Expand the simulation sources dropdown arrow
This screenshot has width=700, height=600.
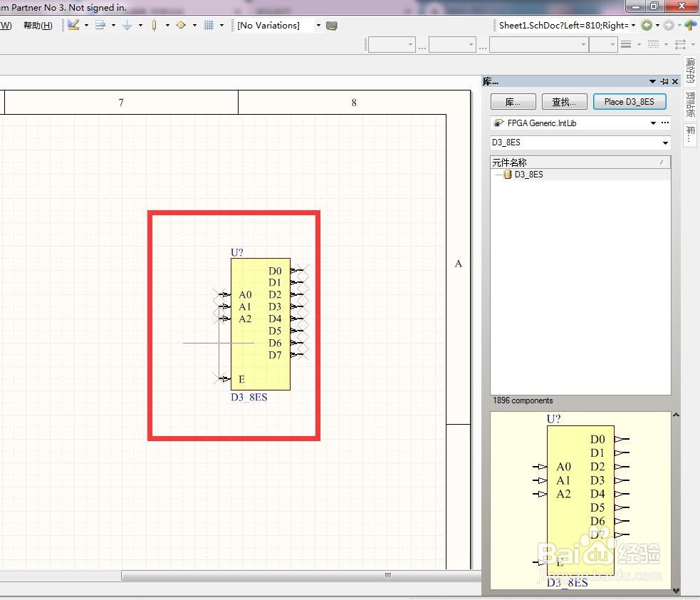pyautogui.click(x=194, y=26)
